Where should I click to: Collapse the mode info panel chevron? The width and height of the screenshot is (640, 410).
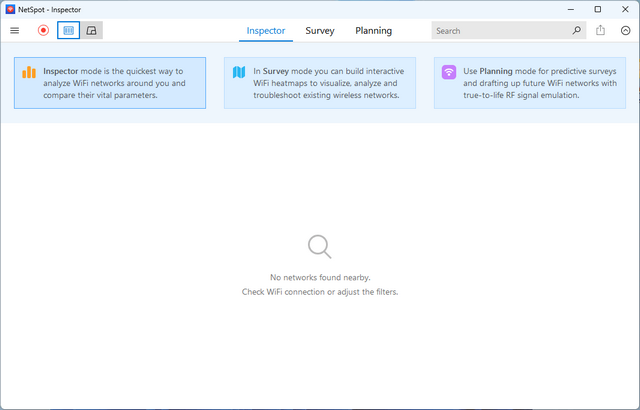(625, 31)
